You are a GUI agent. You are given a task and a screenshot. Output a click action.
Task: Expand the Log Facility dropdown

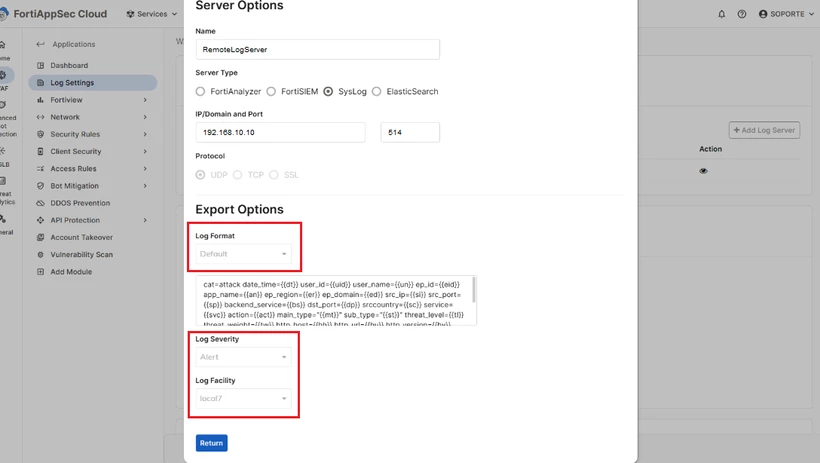coord(243,399)
